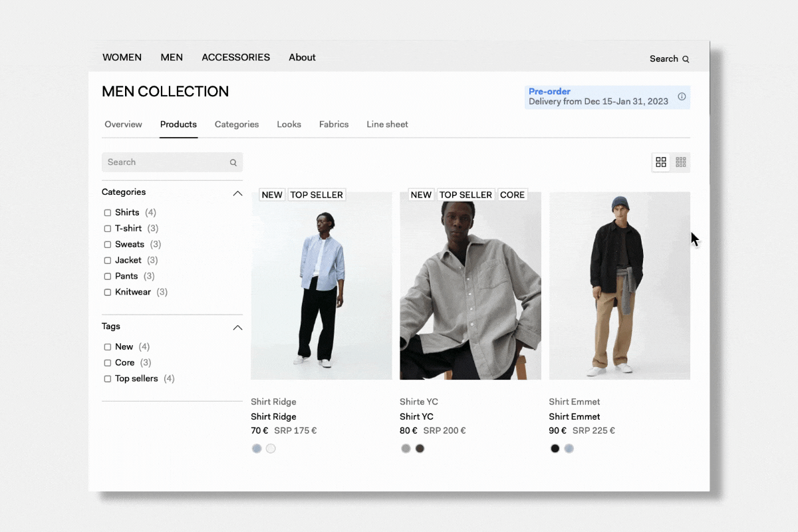
Task: Open the Looks tab
Action: (289, 124)
